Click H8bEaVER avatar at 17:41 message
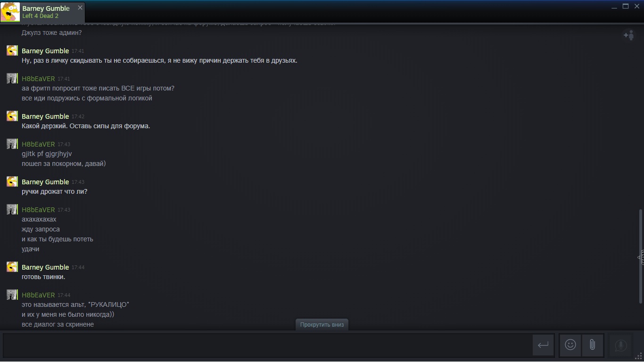Screen dimensions: 644x362 [x=12, y=78]
